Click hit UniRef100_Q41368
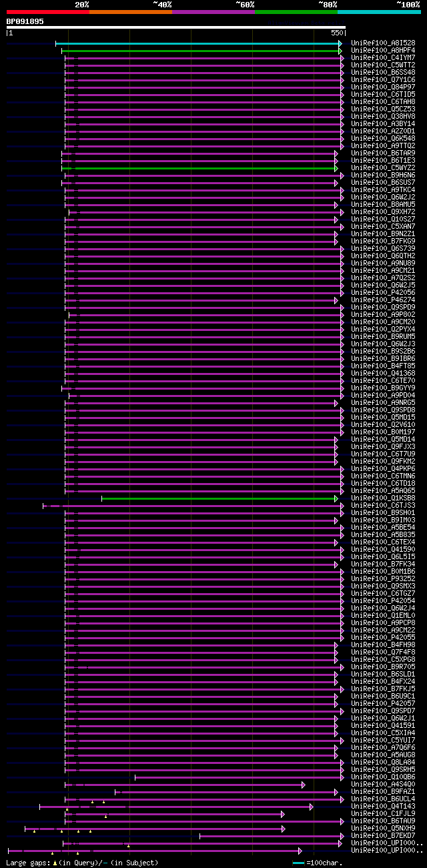This screenshot has width=427, height=868. tap(383, 374)
